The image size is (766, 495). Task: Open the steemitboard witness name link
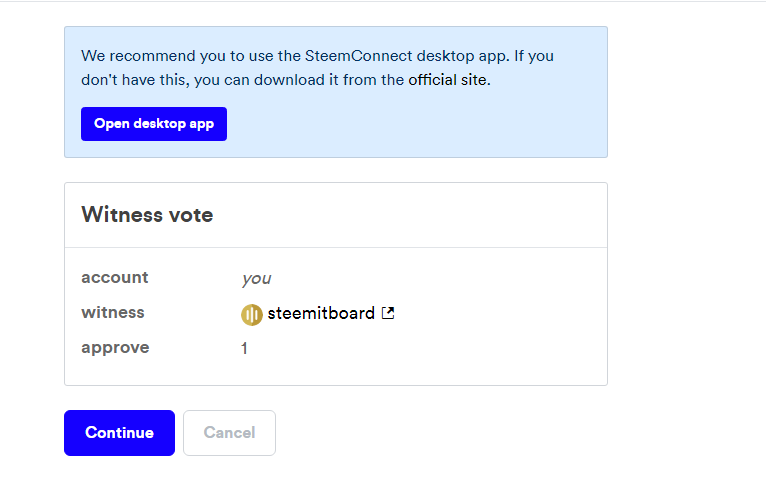pos(321,313)
